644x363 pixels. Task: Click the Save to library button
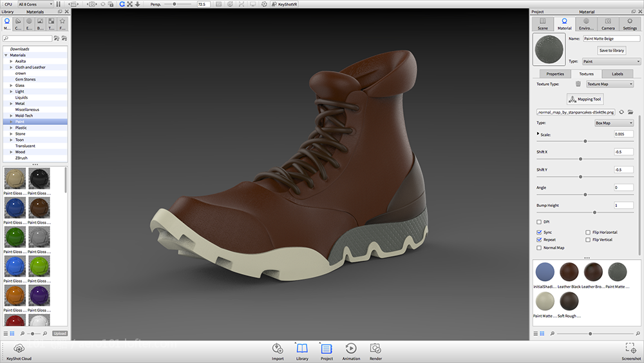(611, 50)
